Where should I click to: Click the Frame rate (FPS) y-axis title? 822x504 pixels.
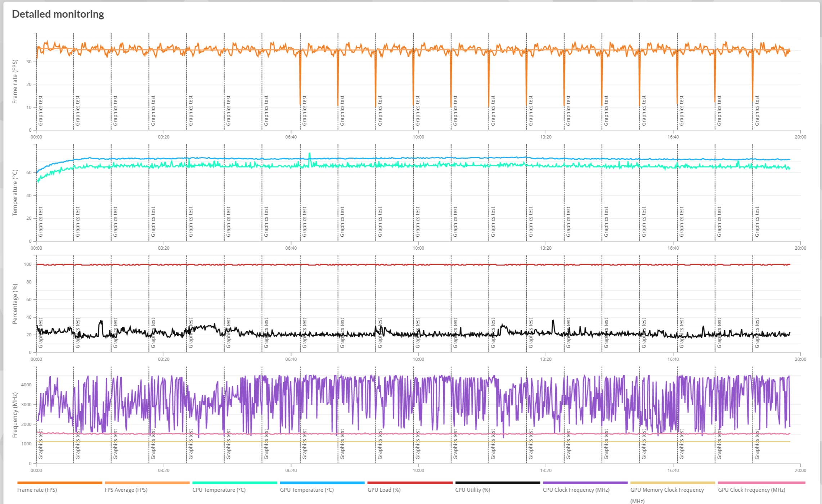[x=15, y=82]
